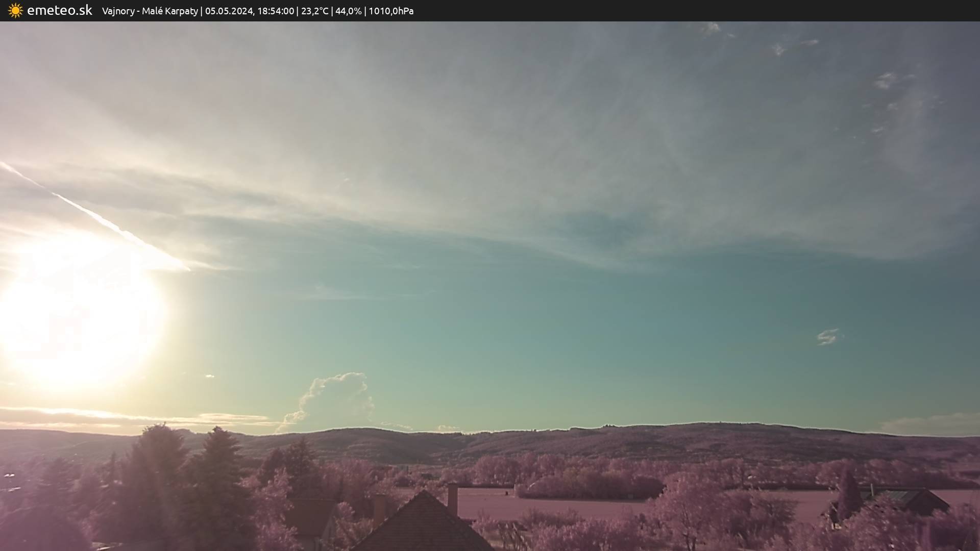Click the humidity value 44,0%
The image size is (980, 551).
(x=348, y=11)
